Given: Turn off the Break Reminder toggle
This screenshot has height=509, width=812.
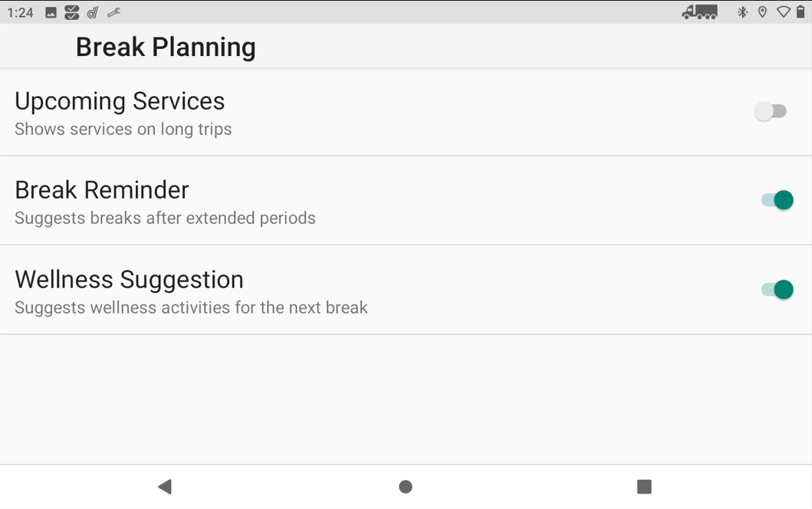Looking at the screenshot, I should (x=777, y=200).
